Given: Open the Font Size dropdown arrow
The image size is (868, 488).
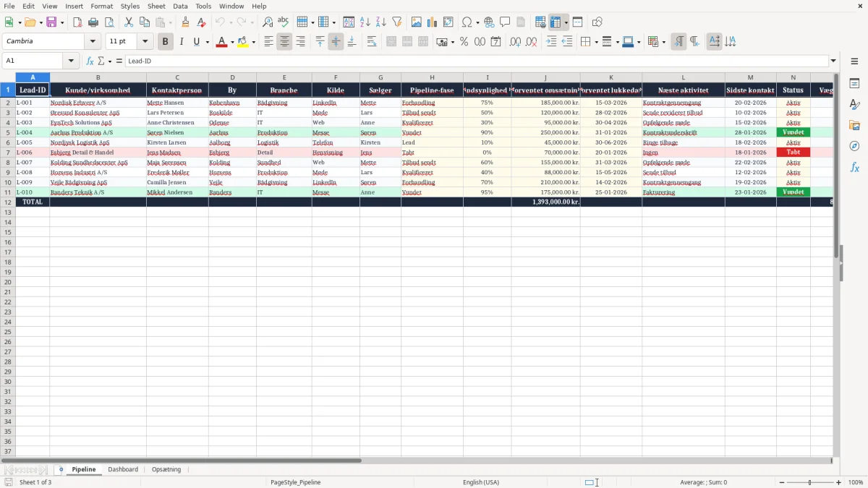Looking at the screenshot, I should pos(145,42).
